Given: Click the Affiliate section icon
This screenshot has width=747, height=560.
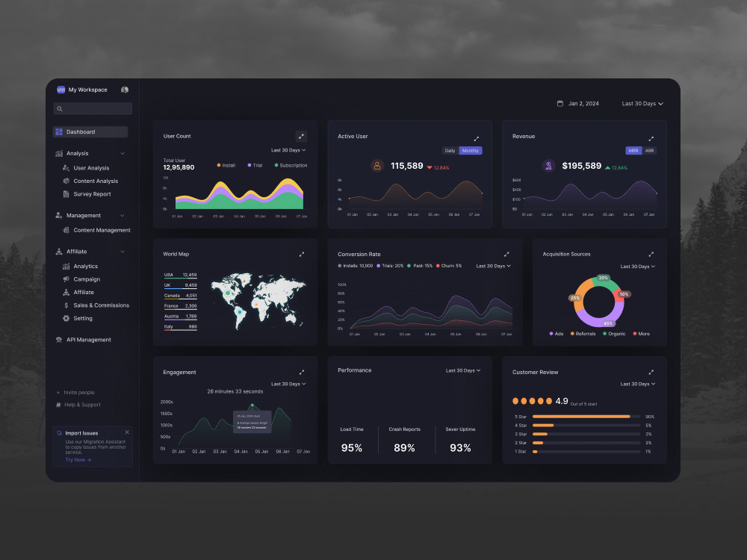Looking at the screenshot, I should [x=59, y=252].
